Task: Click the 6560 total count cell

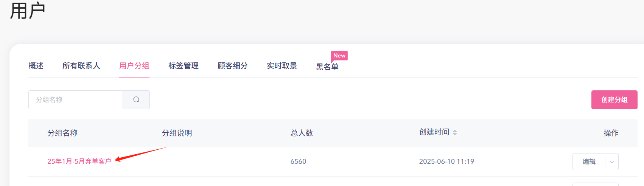Action: tap(298, 161)
